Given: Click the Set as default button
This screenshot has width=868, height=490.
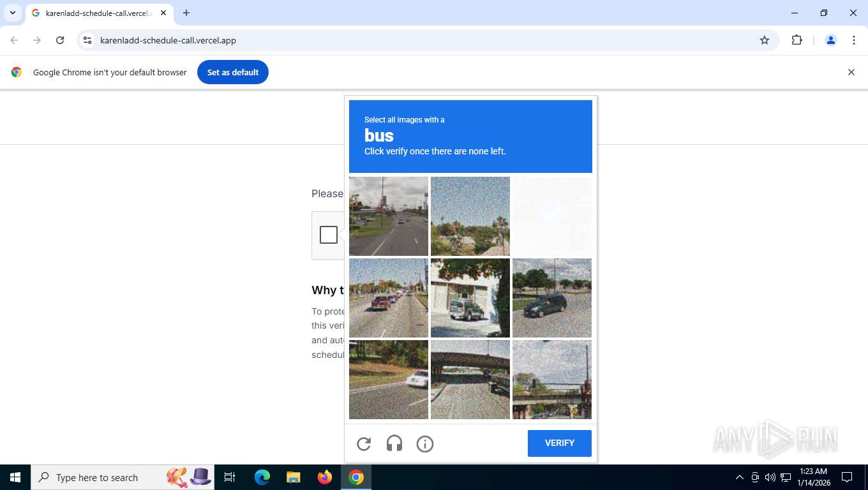Looking at the screenshot, I should tap(233, 72).
